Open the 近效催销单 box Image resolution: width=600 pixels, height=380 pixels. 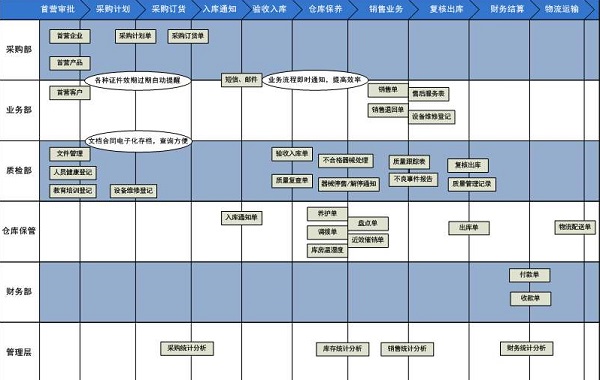click(368, 240)
